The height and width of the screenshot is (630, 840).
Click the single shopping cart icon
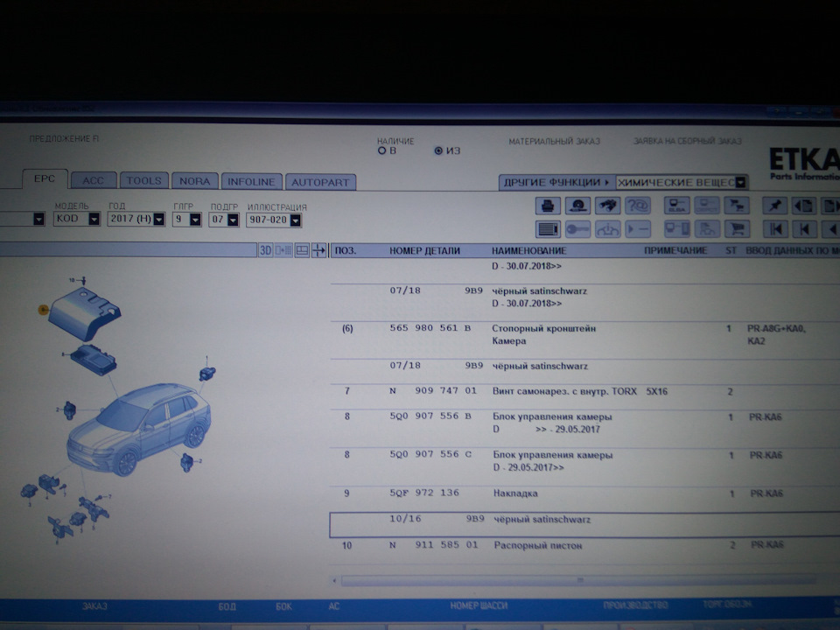[x=737, y=229]
